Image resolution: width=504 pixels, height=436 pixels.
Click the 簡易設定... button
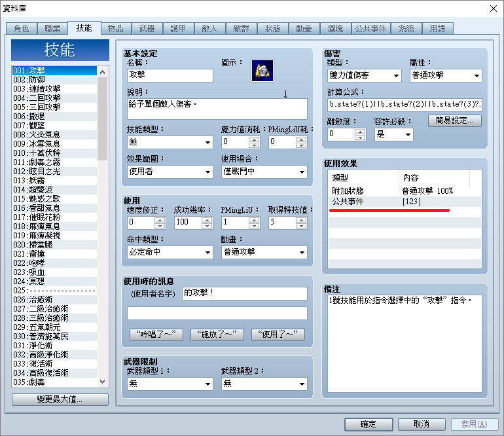[x=455, y=120]
